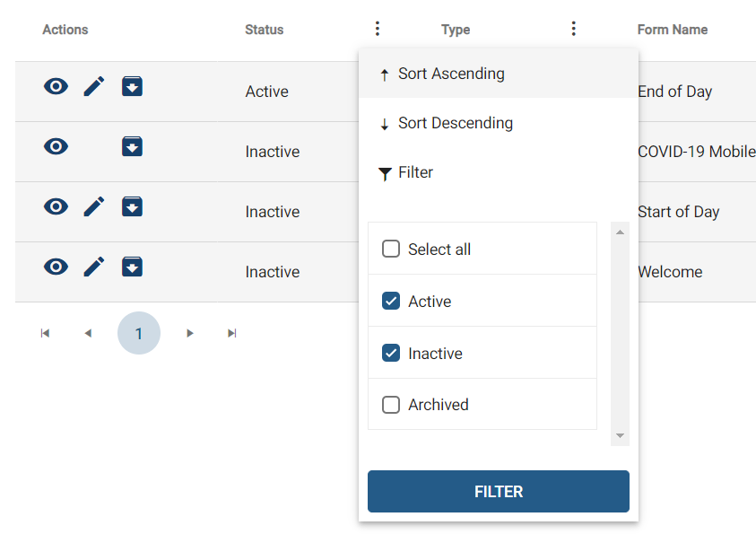Click Active status in End of Day row
The height and width of the screenshot is (543, 756).
pyautogui.click(x=266, y=92)
